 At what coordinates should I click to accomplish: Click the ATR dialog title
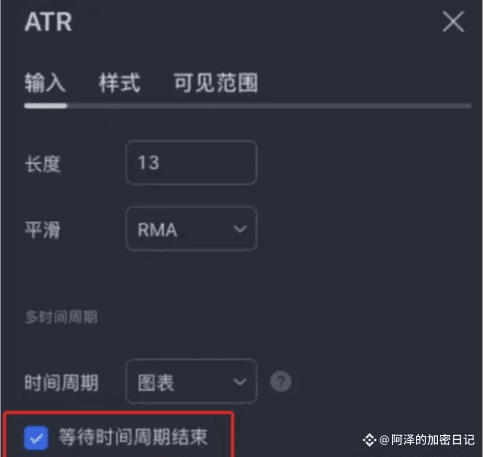48,22
